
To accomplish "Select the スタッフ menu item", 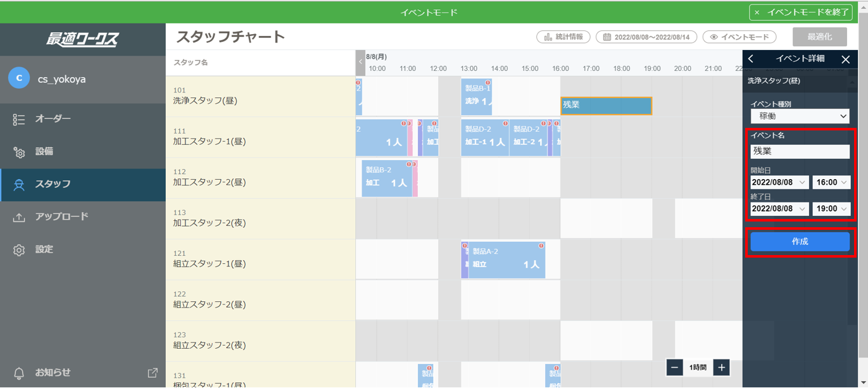I will [82, 185].
